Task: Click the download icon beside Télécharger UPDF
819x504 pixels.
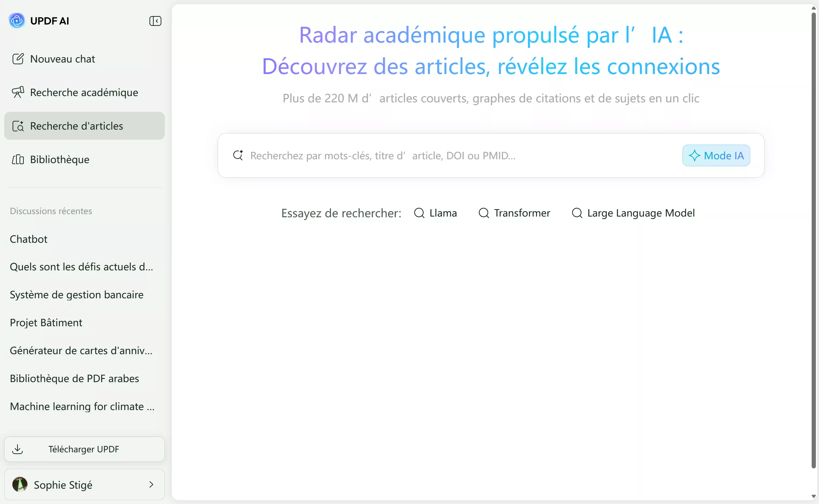Action: 18,449
